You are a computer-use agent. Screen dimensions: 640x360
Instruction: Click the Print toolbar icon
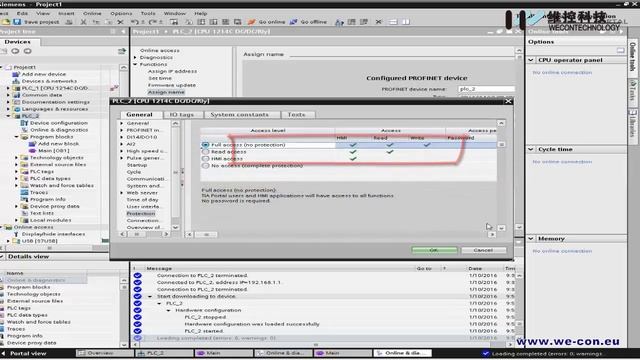coord(69,22)
